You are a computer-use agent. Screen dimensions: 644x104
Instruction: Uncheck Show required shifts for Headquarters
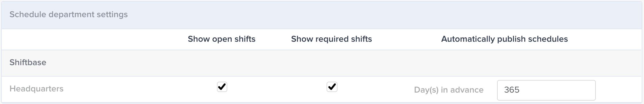332,87
